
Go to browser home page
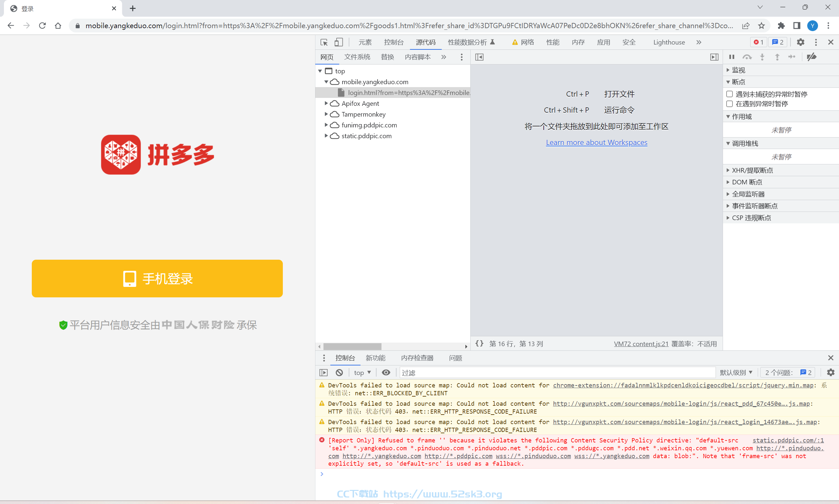(x=58, y=26)
